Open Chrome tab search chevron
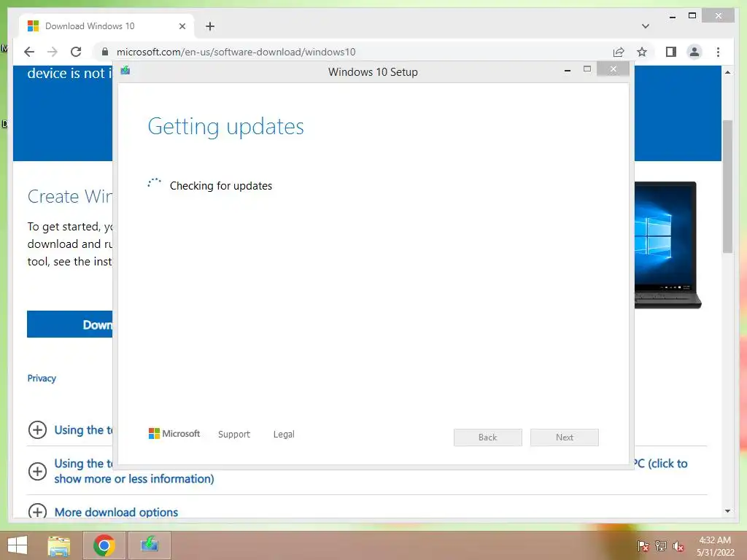The image size is (747, 560). (645, 26)
